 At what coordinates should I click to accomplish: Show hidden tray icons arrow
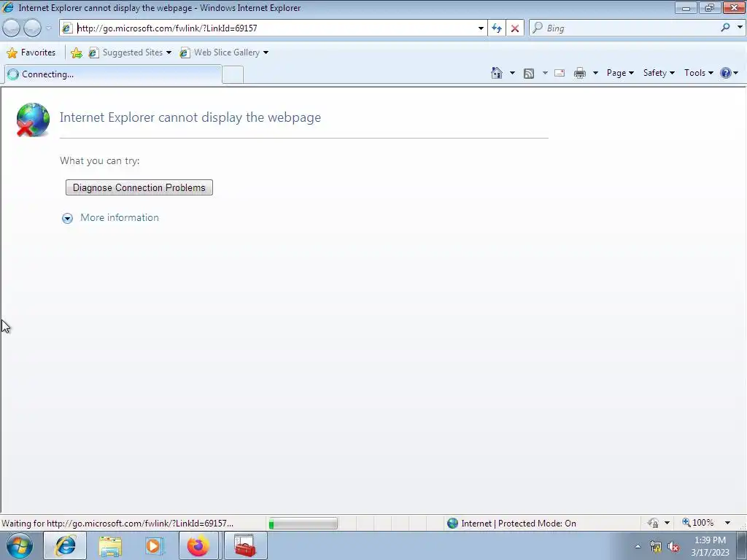(x=638, y=546)
